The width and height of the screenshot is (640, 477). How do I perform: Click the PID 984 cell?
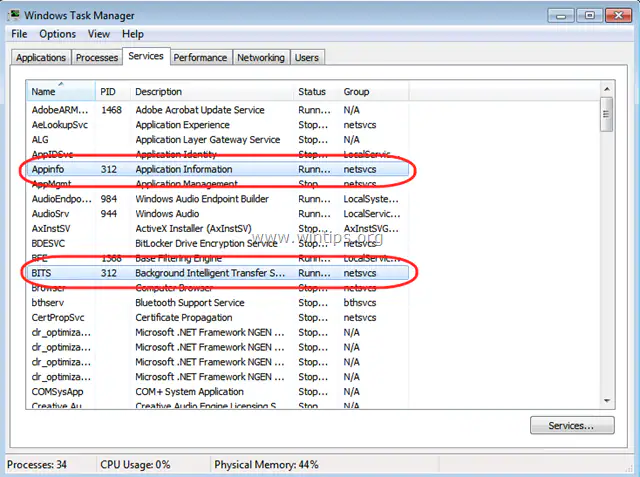coord(109,199)
